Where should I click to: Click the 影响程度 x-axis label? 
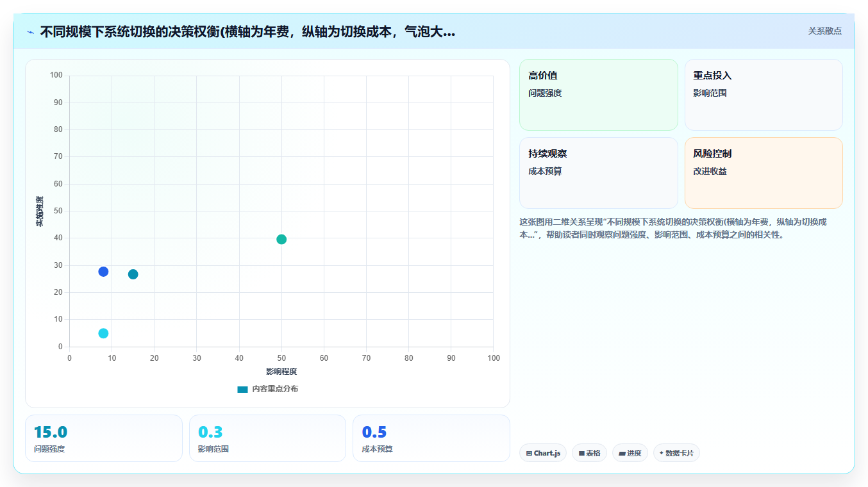(x=281, y=372)
